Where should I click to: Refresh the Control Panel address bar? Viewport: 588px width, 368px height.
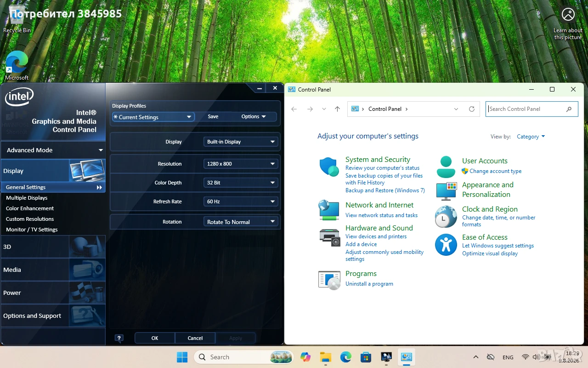click(471, 109)
